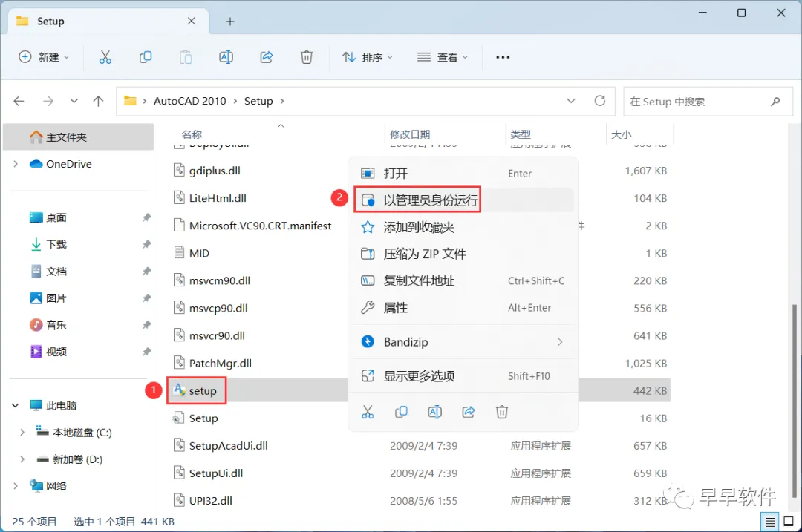Click the vertical scrollbar of file list

[x=795, y=400]
